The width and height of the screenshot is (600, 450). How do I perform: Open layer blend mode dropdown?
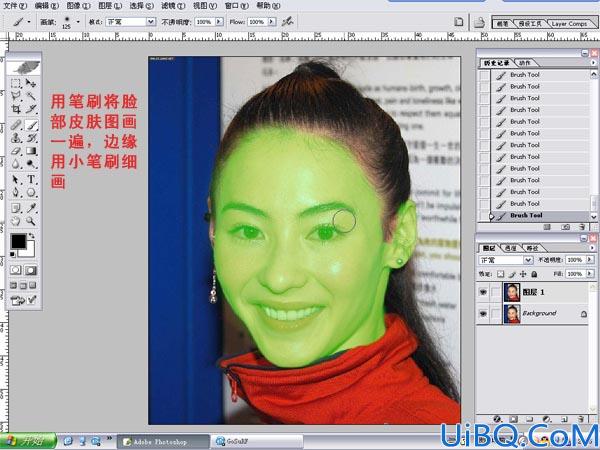[528, 260]
